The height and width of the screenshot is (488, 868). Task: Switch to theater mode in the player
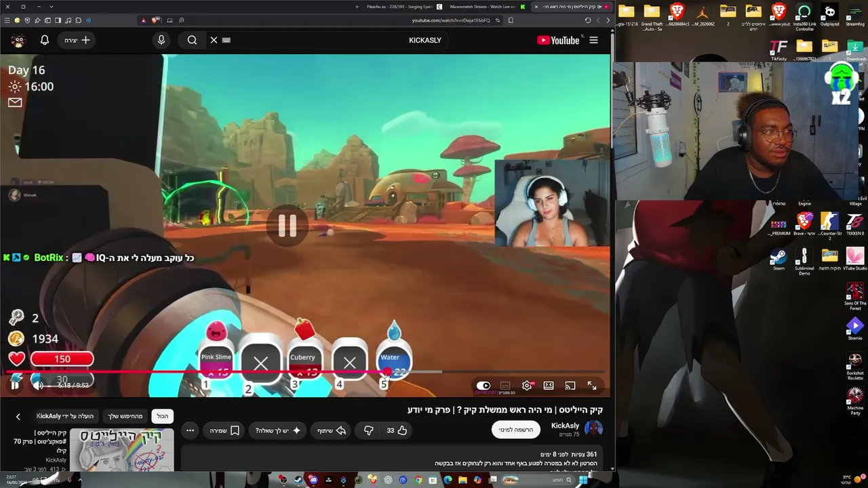(x=549, y=386)
